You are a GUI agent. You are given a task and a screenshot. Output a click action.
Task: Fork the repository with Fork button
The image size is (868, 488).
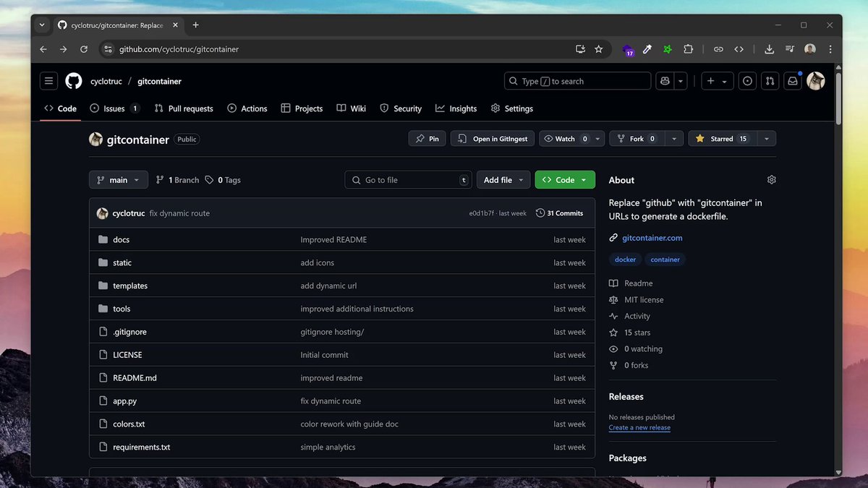637,139
